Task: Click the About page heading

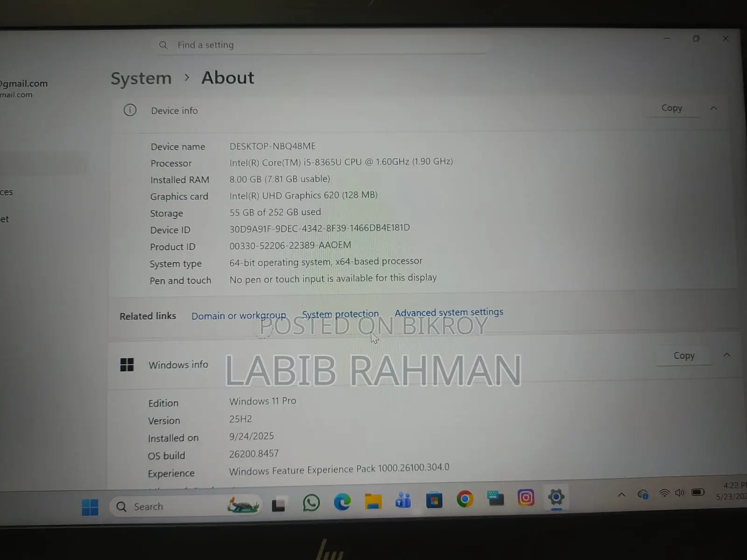Action: (x=228, y=77)
